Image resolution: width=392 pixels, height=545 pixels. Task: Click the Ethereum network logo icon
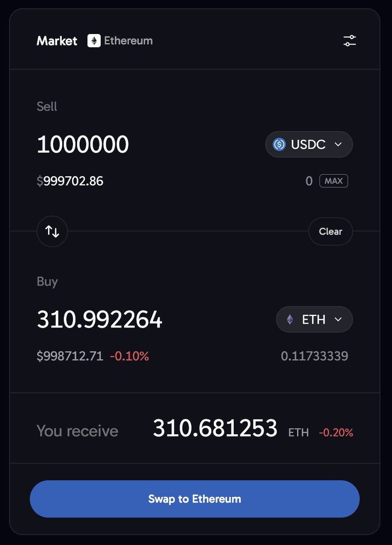[94, 41]
